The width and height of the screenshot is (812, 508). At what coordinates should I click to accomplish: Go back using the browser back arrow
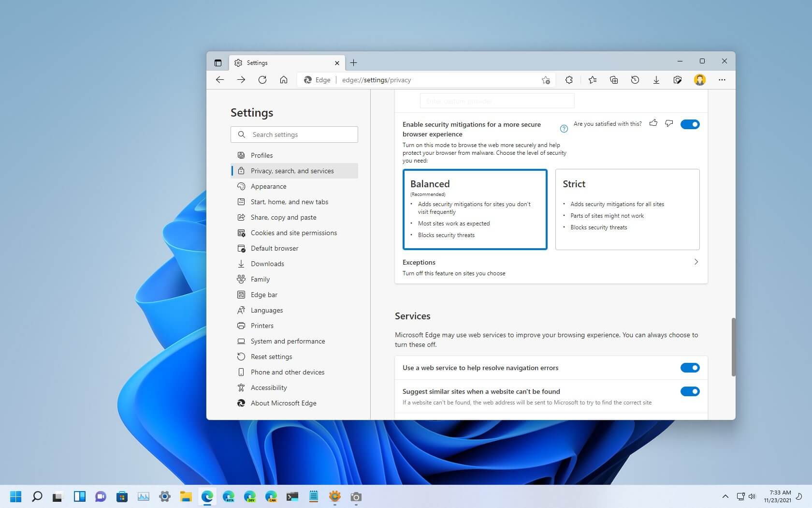(220, 80)
